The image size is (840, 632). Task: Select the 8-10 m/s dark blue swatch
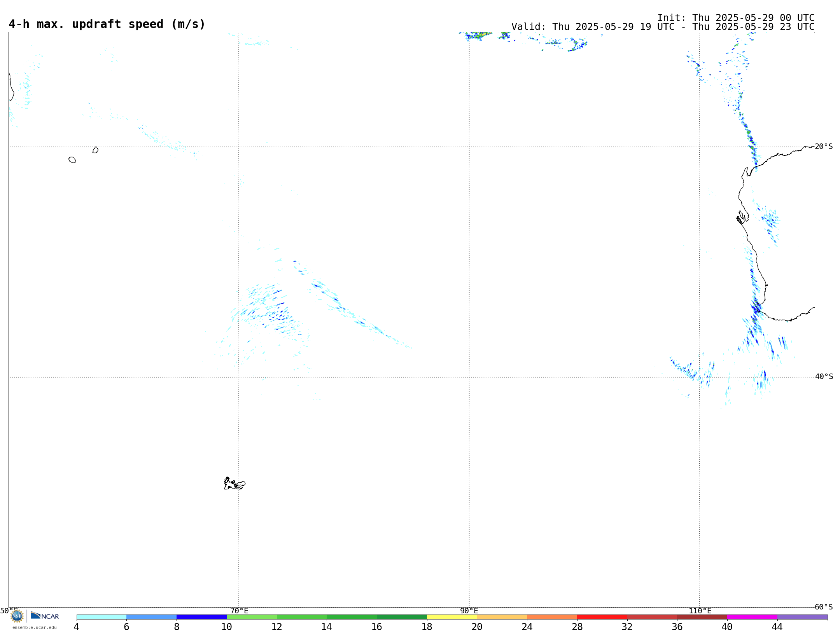pos(201,617)
